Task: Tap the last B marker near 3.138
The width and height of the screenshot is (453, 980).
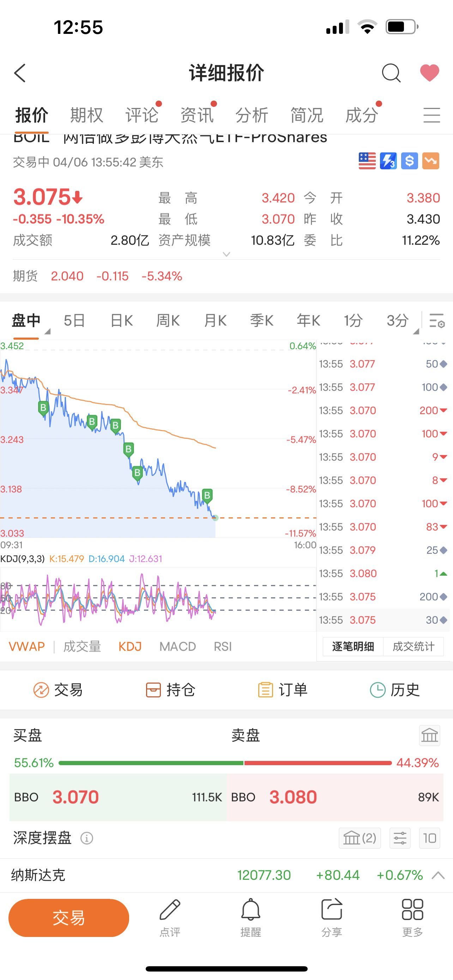Action: 207,496
